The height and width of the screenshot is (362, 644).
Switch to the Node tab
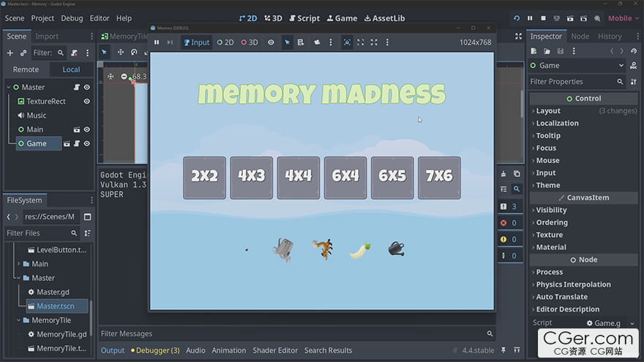580,36
